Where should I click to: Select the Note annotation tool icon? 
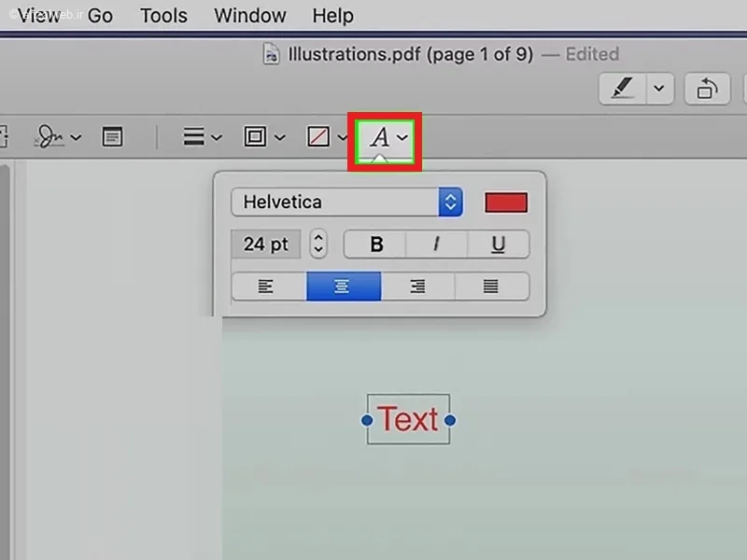(112, 136)
